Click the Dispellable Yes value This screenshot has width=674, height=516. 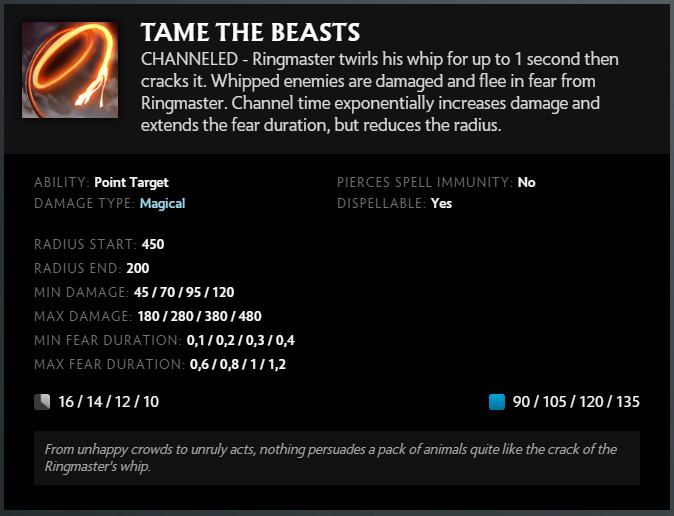coord(443,203)
